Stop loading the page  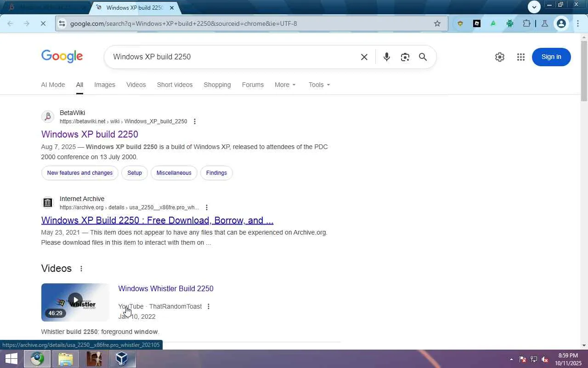pos(43,23)
